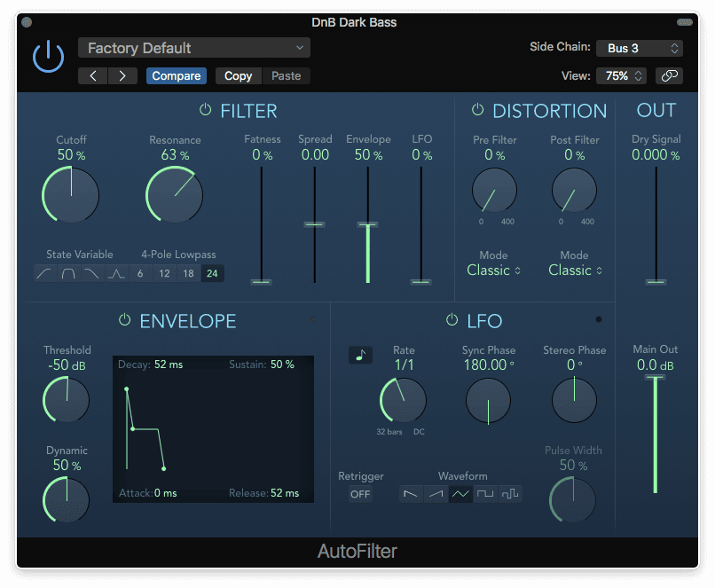715x588 pixels.
Task: Click the Threshold -50 dB value
Action: point(67,365)
